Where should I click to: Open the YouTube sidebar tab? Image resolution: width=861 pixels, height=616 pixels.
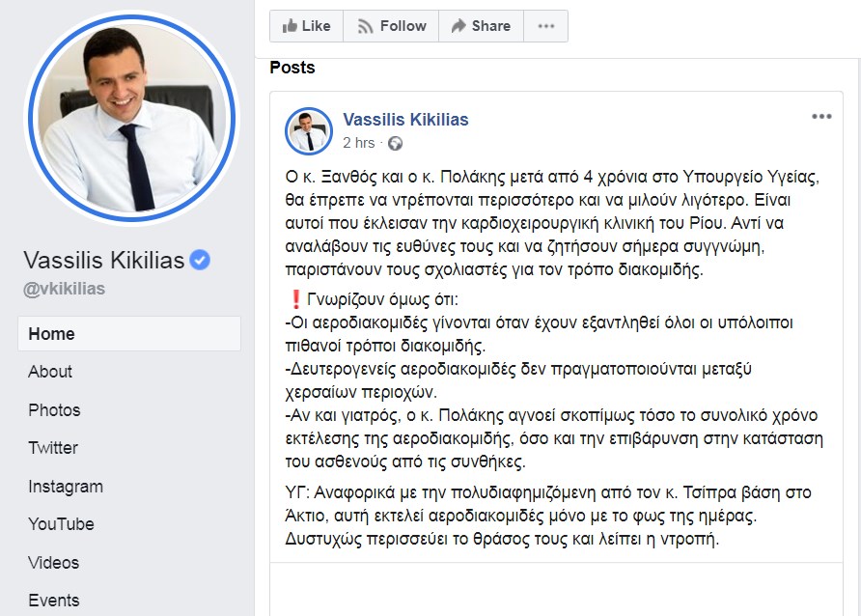[61, 524]
